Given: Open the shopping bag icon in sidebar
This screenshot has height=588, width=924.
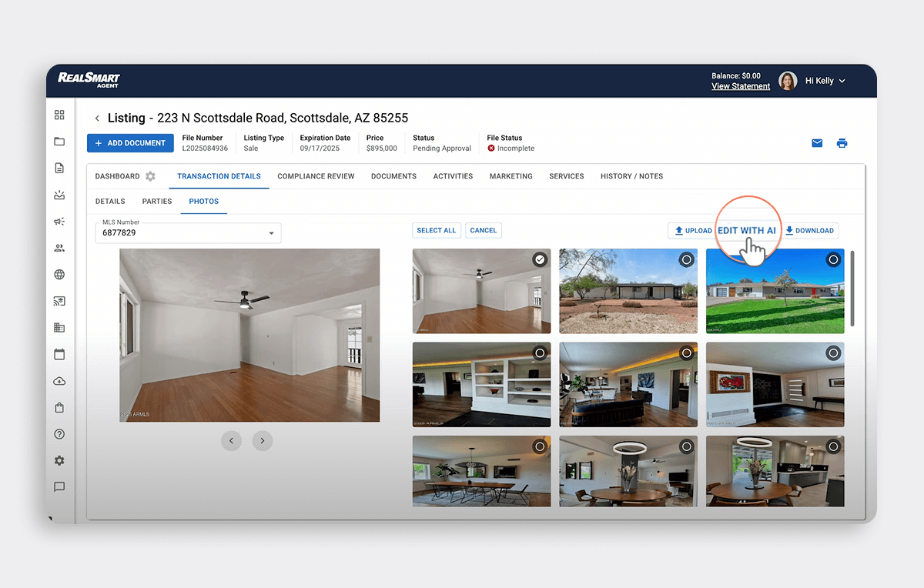Looking at the screenshot, I should [x=59, y=407].
